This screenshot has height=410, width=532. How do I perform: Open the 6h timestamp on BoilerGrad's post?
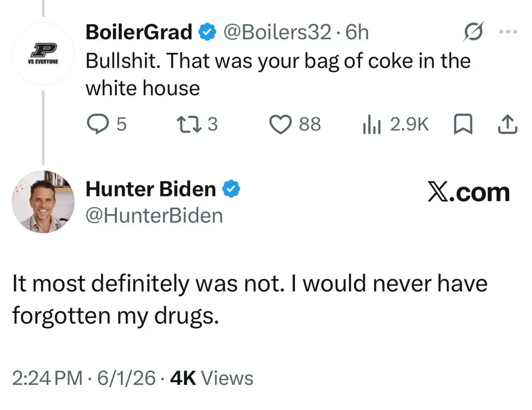pos(357,32)
